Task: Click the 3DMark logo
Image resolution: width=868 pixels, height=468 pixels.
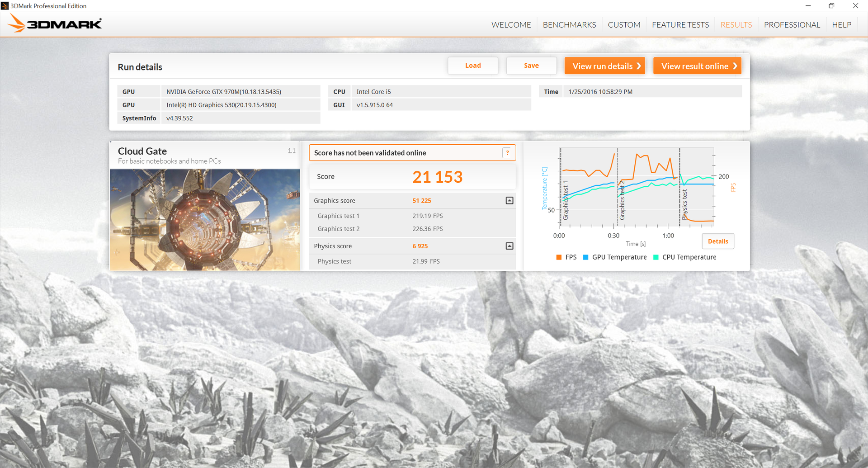Action: (56, 24)
